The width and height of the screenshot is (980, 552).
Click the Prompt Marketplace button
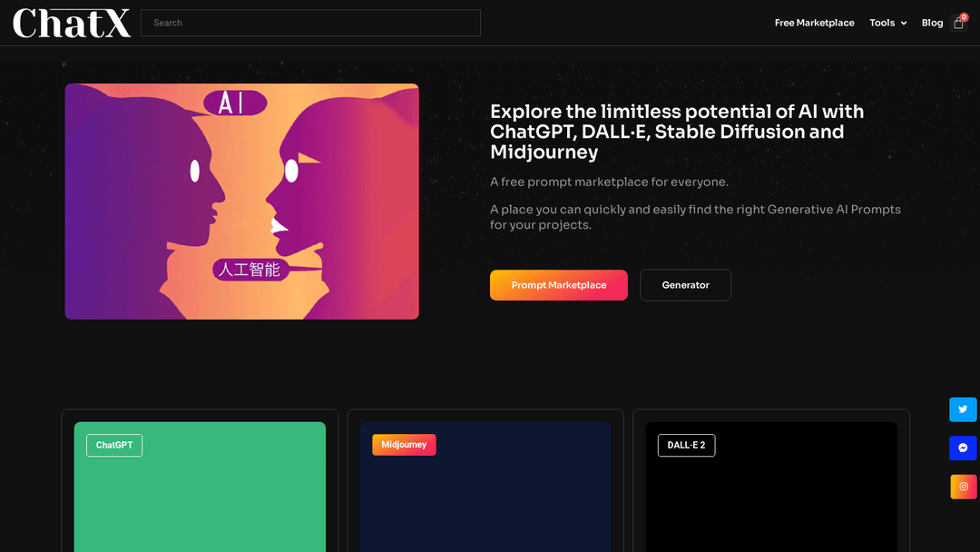point(559,285)
